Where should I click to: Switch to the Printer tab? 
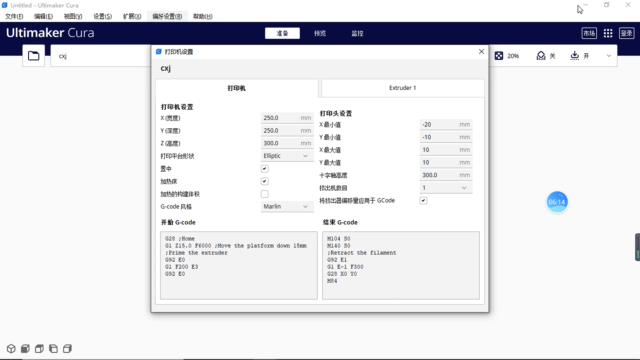coord(237,88)
